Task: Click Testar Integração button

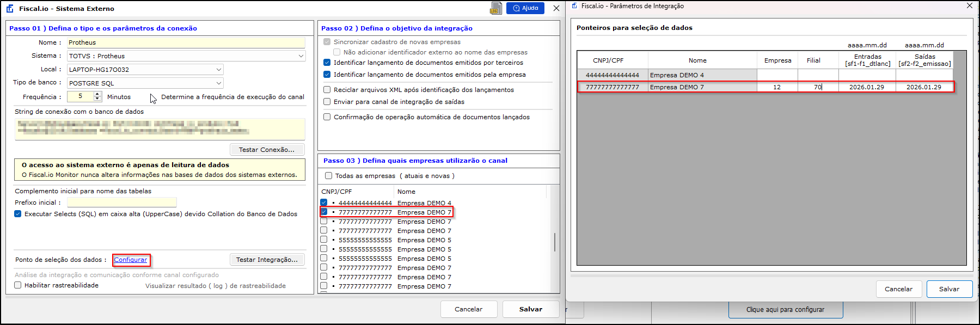Action: click(x=267, y=260)
